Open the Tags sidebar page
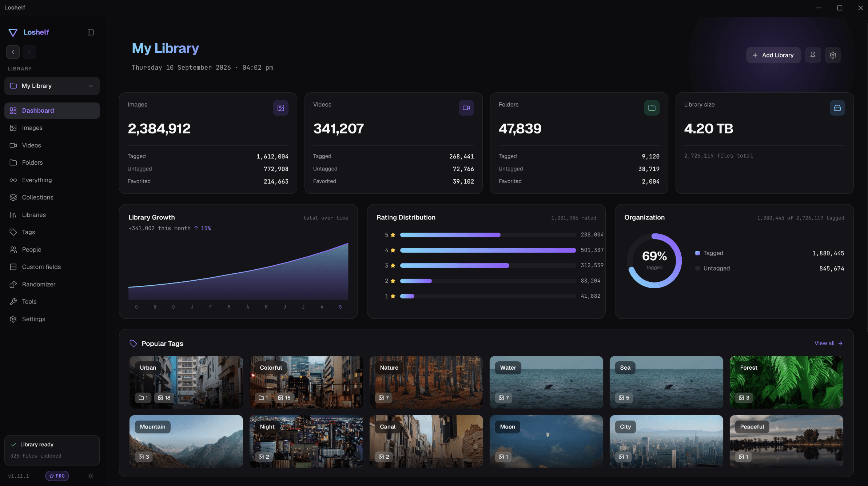Screen dimensions: 868x486 coord(52,232)
